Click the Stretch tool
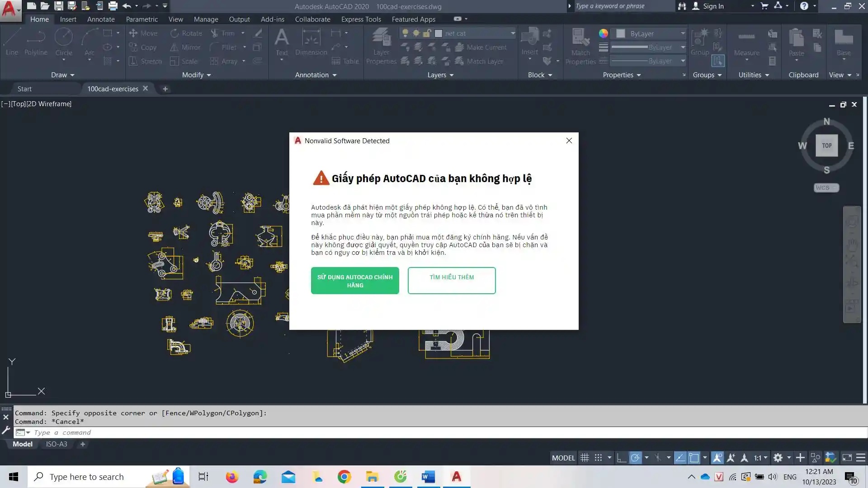This screenshot has width=868, height=488. (145, 61)
